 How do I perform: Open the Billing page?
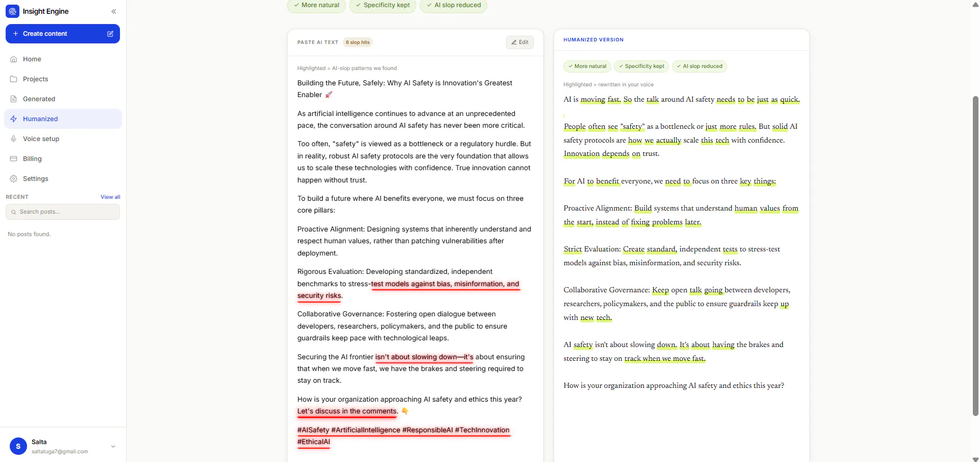(63, 159)
